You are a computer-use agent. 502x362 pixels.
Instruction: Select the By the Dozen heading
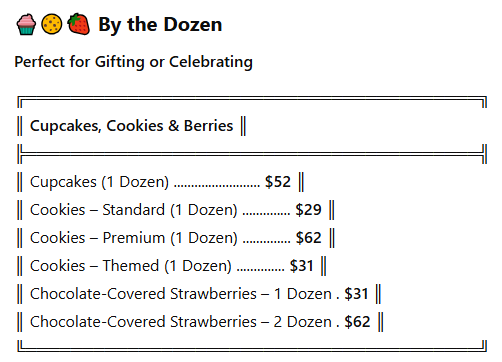160,25
